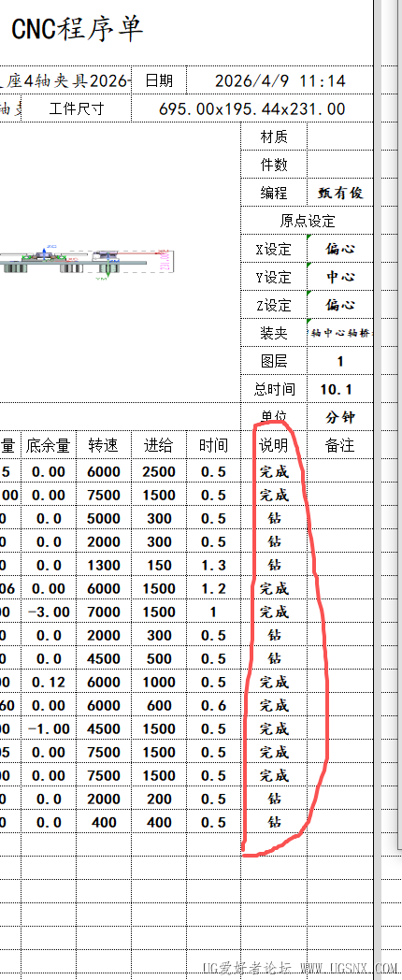Image resolution: width=402 pixels, height=980 pixels.
Task: Click the 工件尺寸 label cell
Action: 77,108
